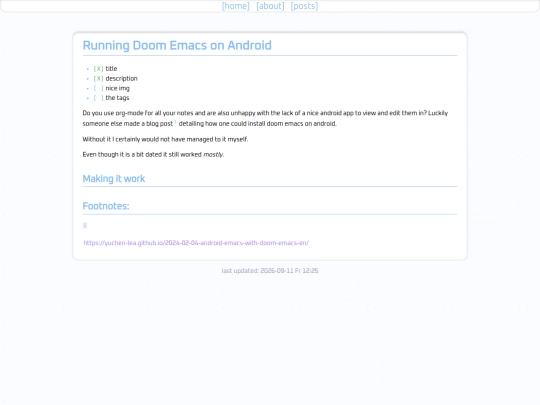Image resolution: width=540 pixels, height=405 pixels.
Task: Click the superscript footnote reference after 'blog post'
Action: pos(175,122)
